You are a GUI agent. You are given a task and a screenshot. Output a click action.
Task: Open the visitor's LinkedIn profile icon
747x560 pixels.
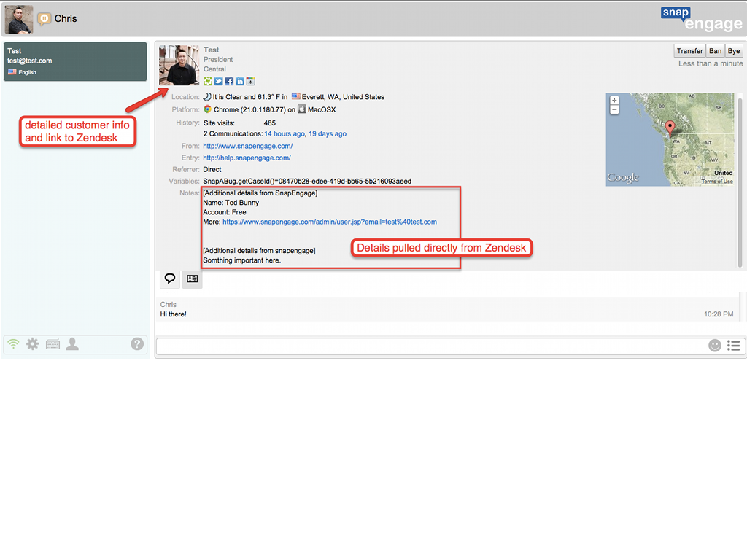pyautogui.click(x=240, y=81)
